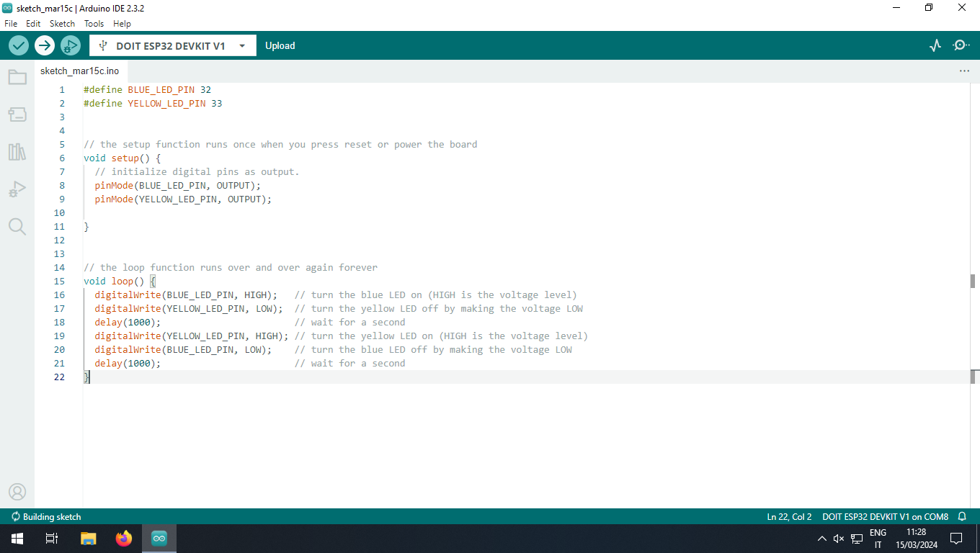Click digitalWrite(BLUE_LED_PIN, LOW) code
Screen dimensions: 980x553
coord(183,350)
